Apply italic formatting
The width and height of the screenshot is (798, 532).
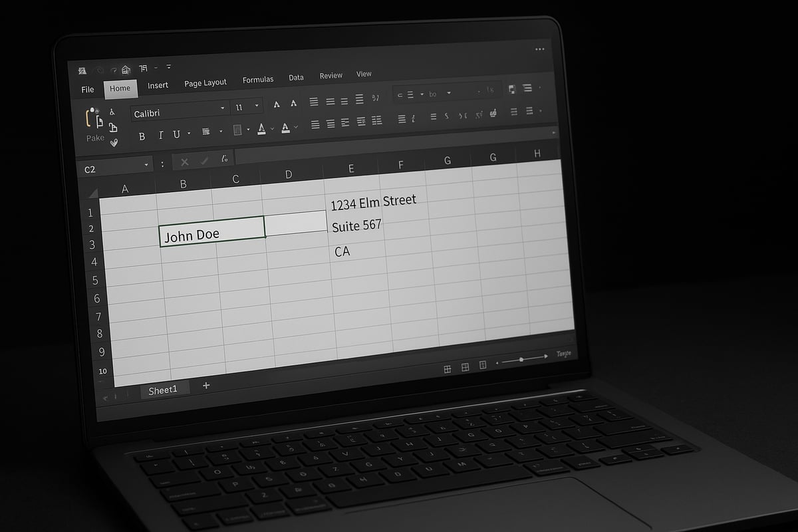pos(161,135)
